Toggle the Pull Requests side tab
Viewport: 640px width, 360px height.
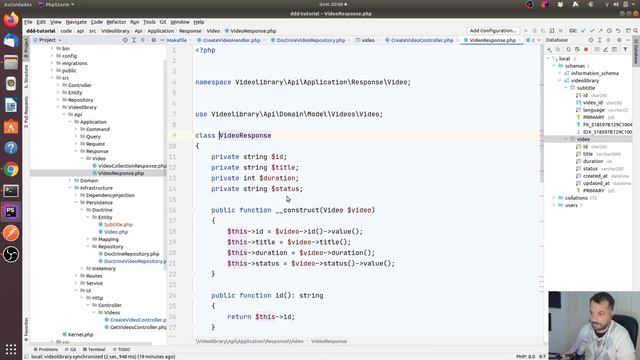[26, 112]
